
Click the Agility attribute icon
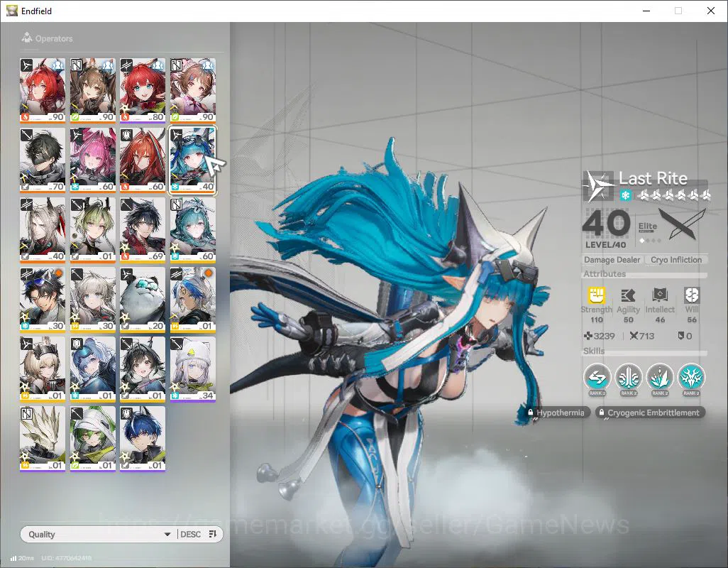click(628, 295)
